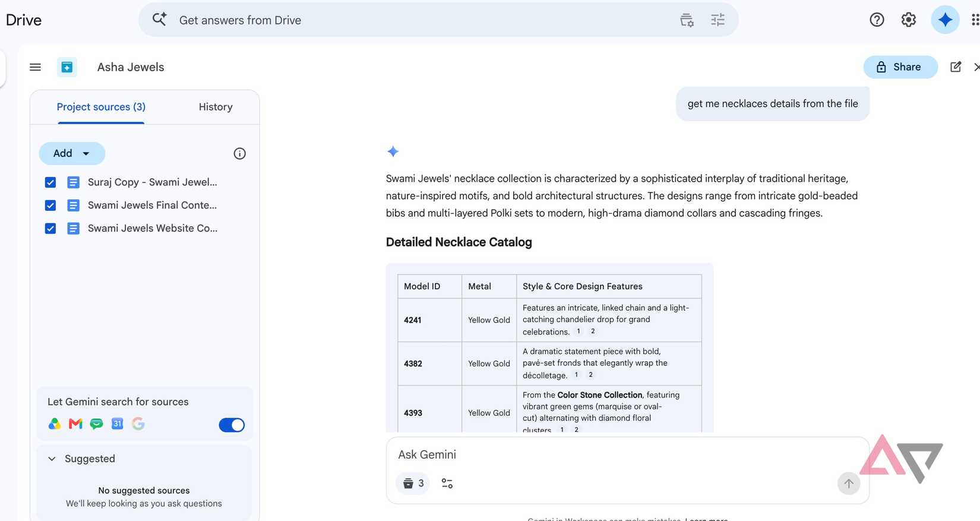Turn off Let Gemini search for sources
Viewport: 980px width, 521px height.
[x=232, y=425]
